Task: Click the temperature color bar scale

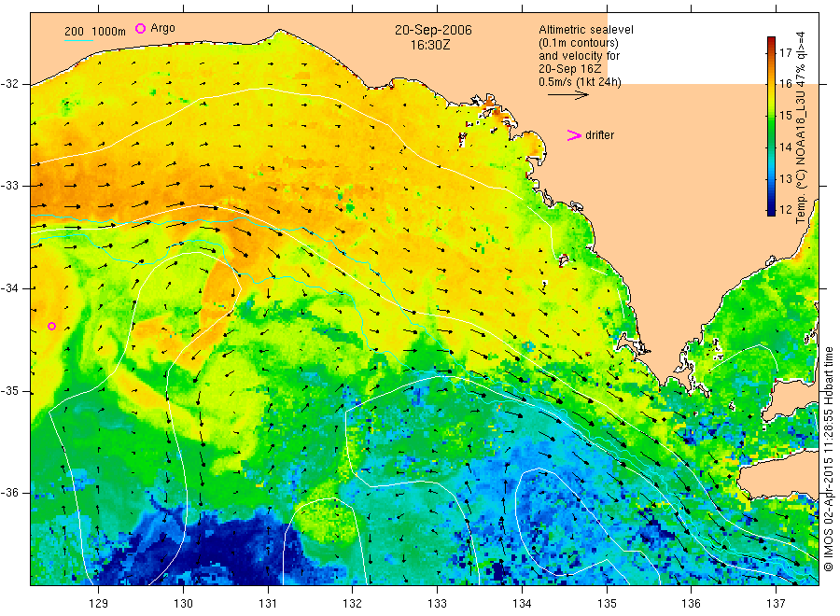Action: tap(771, 126)
